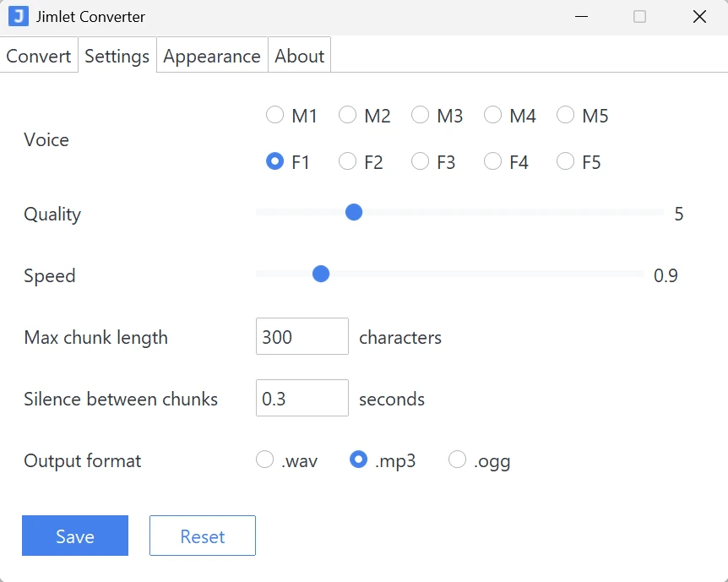Click the Silence between chunks field

pyautogui.click(x=302, y=398)
